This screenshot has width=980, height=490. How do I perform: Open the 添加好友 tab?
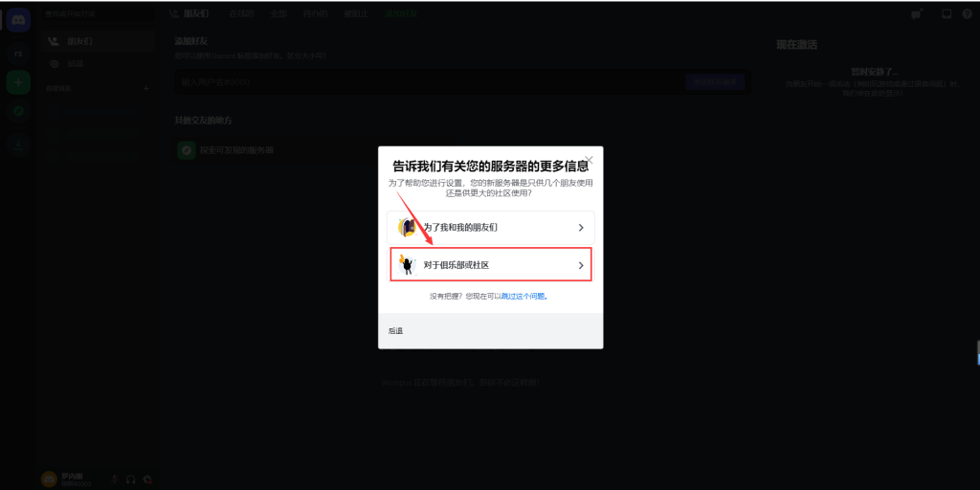tap(401, 14)
